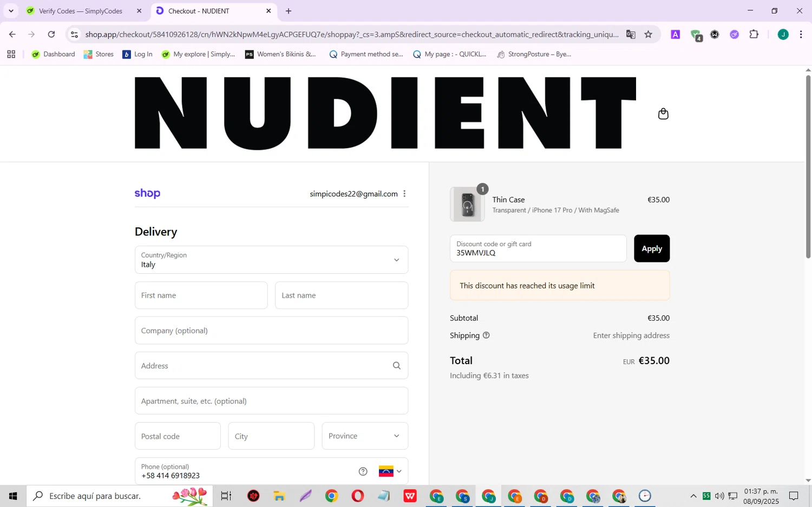Close the Checkout - NUDIENT tab
The height and width of the screenshot is (507, 812).
[x=269, y=11]
